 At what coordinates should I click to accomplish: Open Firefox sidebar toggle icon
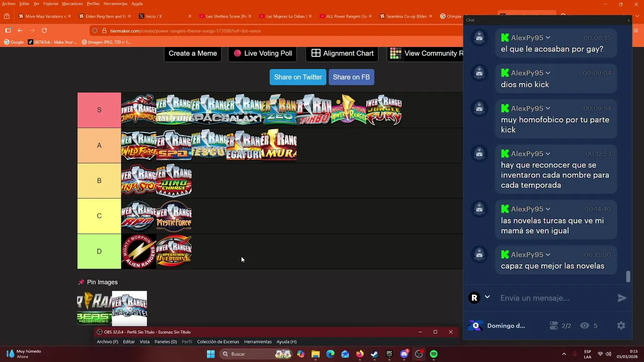pyautogui.click(x=8, y=31)
